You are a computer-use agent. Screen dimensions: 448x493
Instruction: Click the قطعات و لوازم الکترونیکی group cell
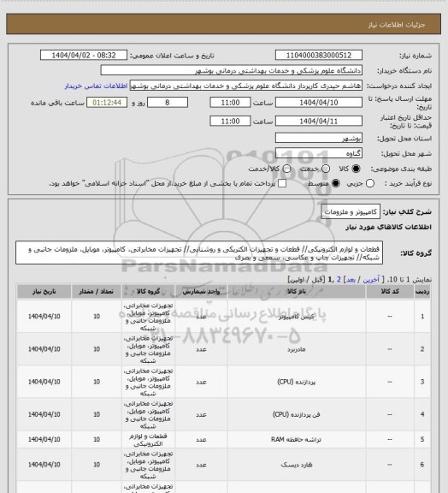click(x=148, y=440)
